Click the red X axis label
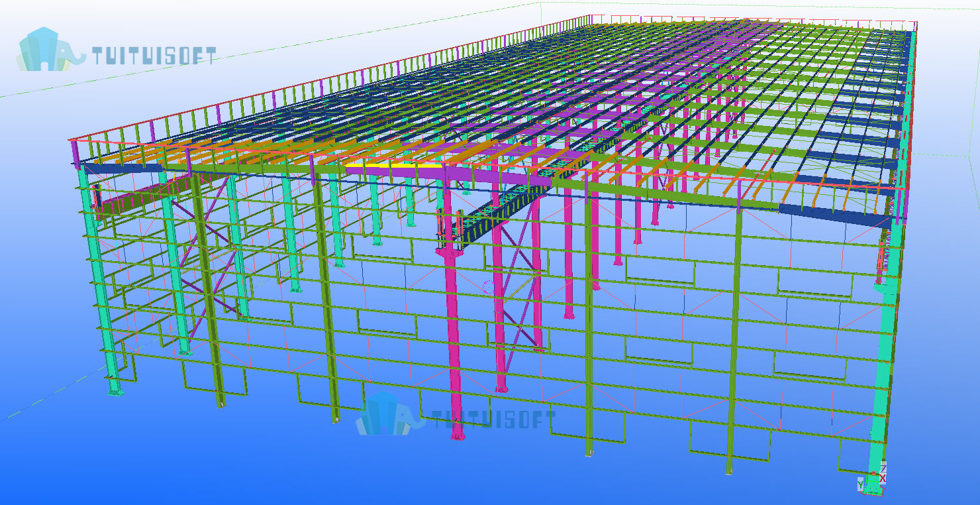This screenshot has height=505, width=980. pyautogui.click(x=883, y=478)
